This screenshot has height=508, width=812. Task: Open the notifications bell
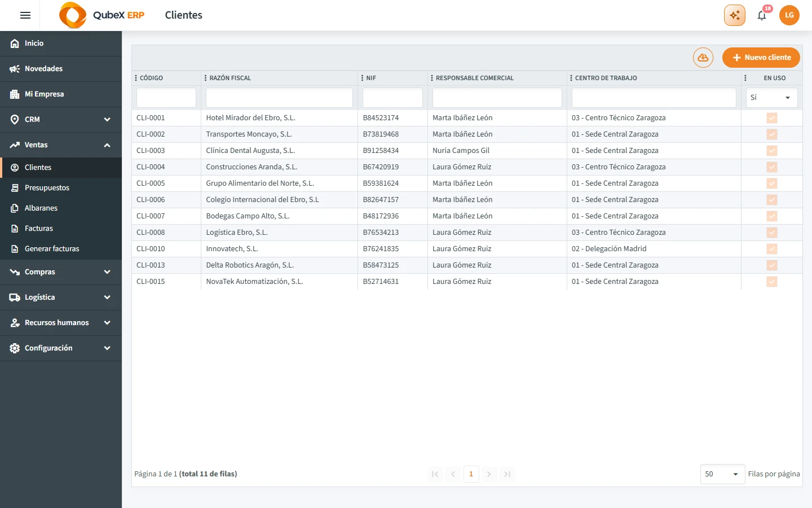tap(762, 15)
